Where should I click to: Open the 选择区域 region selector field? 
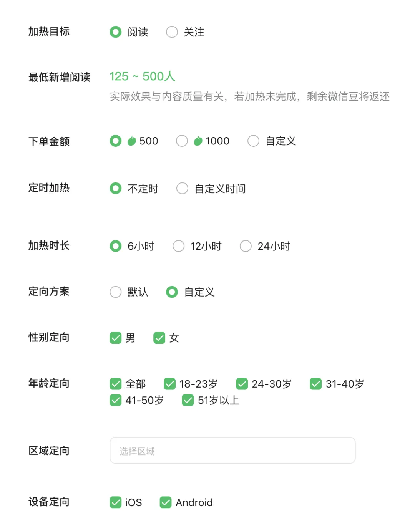click(232, 451)
